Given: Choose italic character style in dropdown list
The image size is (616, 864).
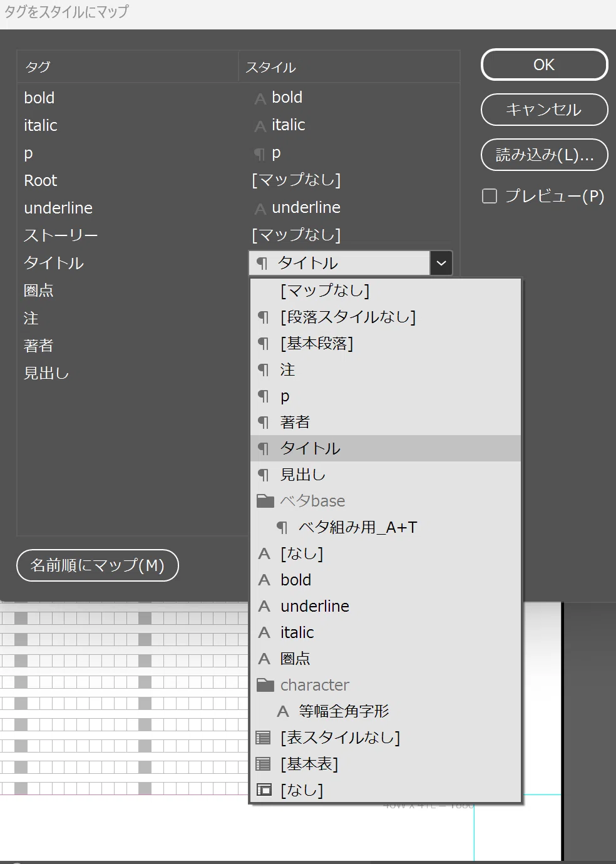Looking at the screenshot, I should click(x=386, y=632).
